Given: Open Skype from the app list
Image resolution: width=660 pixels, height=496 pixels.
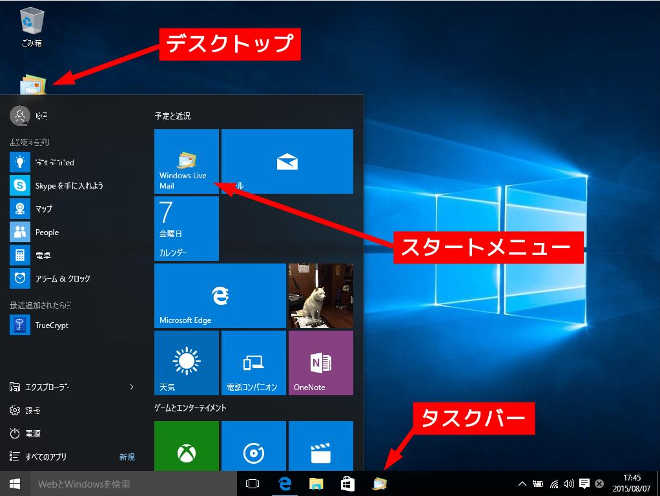Looking at the screenshot, I should tap(70, 186).
